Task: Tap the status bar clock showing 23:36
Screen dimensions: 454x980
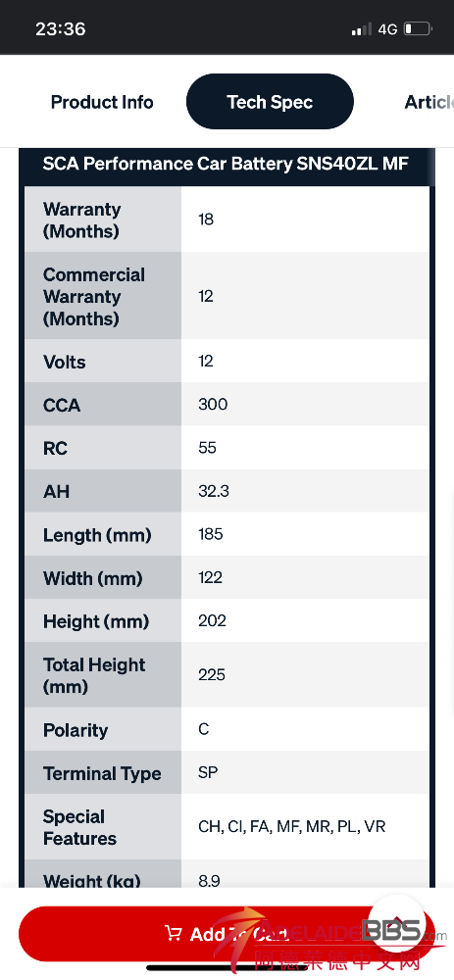Action: [61, 28]
